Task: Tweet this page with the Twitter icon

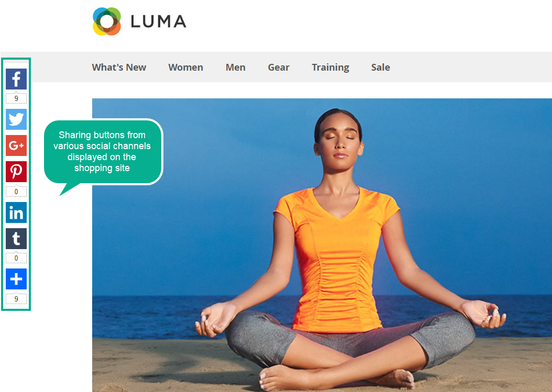Action: point(16,119)
